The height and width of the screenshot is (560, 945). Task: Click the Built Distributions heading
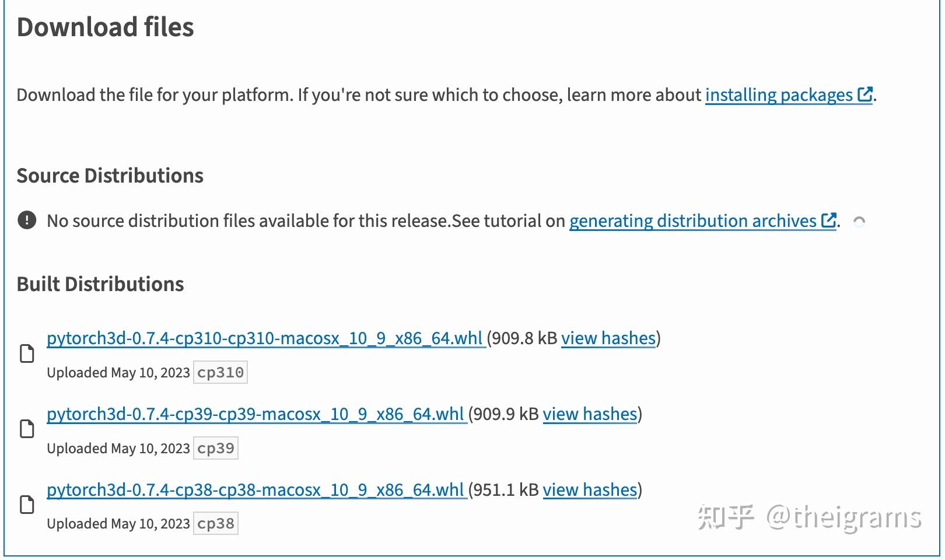pos(100,283)
